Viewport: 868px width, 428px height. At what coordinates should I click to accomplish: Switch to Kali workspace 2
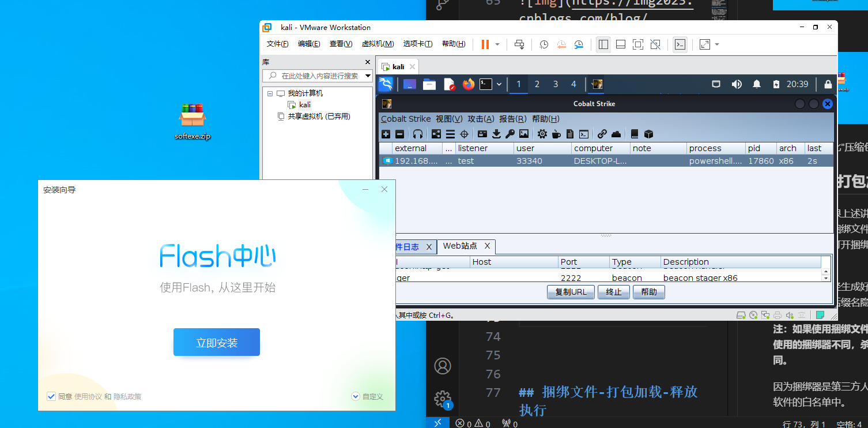tap(537, 84)
